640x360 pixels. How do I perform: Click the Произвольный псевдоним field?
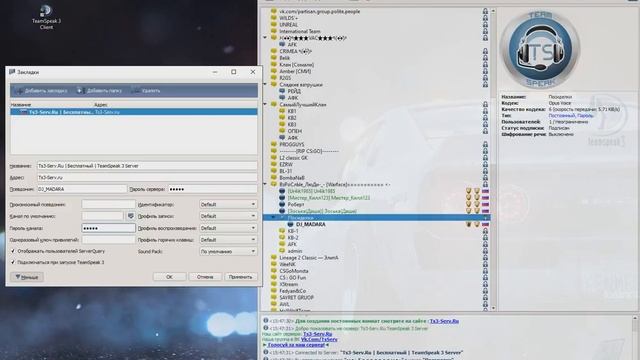108,204
